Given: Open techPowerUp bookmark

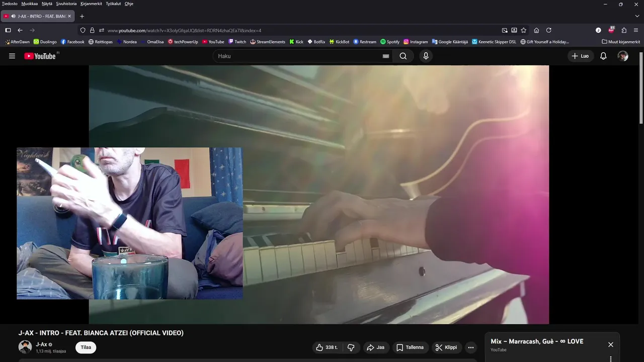Looking at the screenshot, I should (x=183, y=42).
